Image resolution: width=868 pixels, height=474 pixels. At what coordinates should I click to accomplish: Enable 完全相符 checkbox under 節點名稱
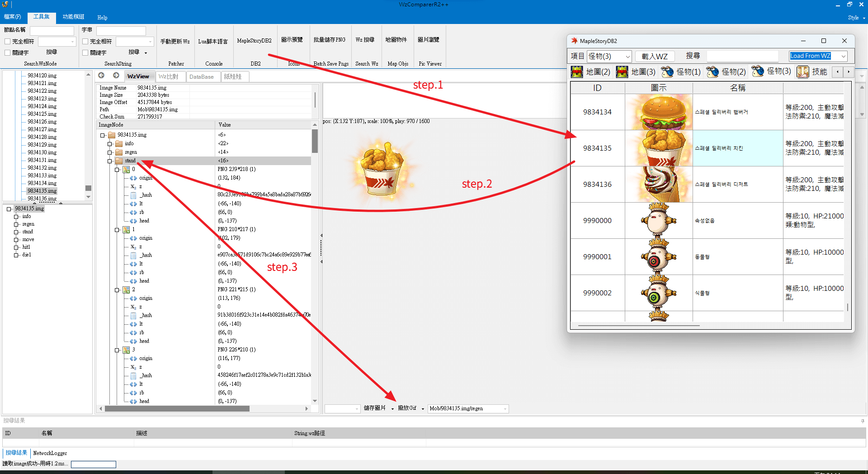(x=8, y=42)
